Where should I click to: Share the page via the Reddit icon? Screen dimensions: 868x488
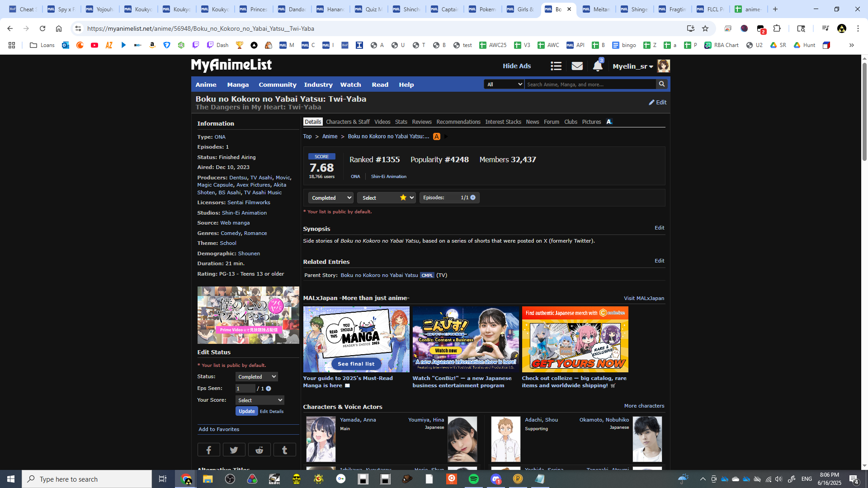(x=259, y=450)
